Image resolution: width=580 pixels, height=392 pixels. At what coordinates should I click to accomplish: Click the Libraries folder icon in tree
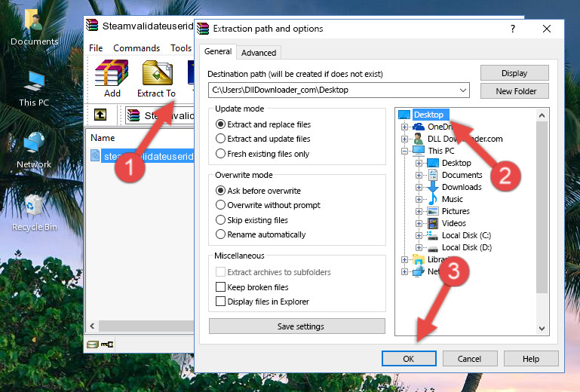coord(419,259)
